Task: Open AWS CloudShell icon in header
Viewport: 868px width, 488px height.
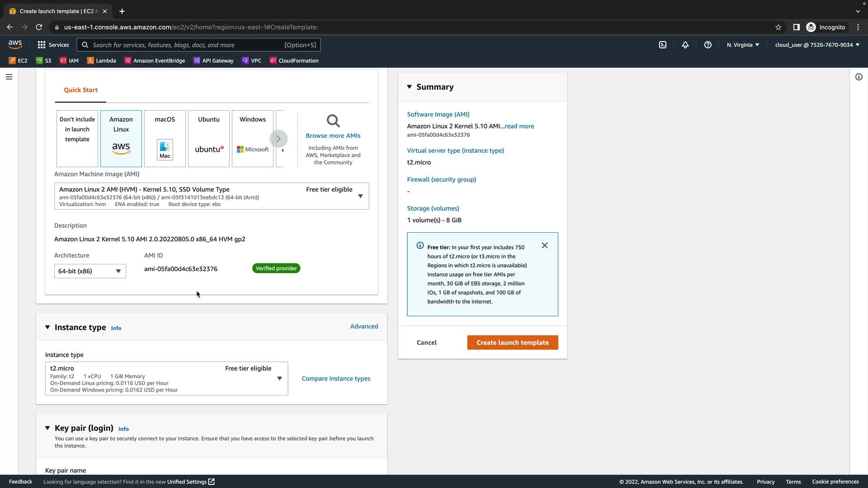Action: click(663, 45)
